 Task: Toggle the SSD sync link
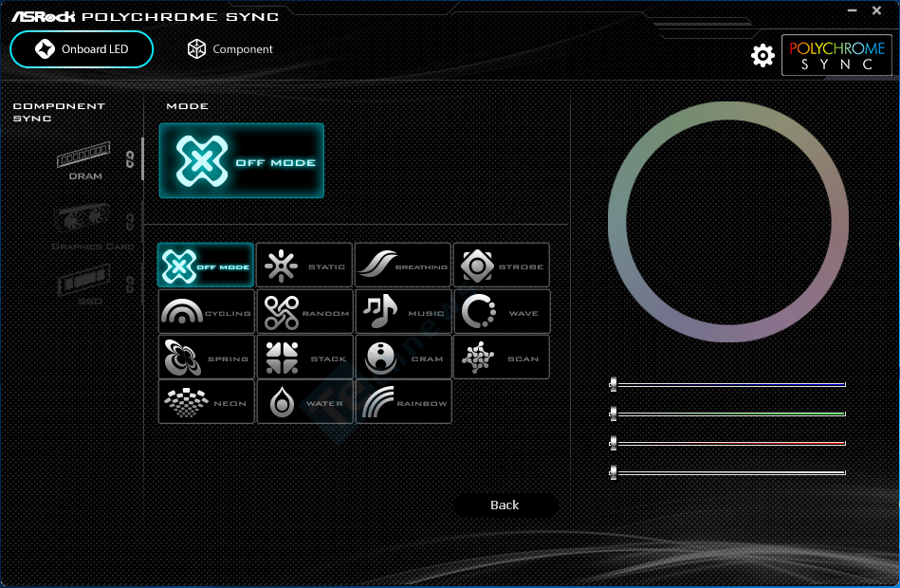130,284
